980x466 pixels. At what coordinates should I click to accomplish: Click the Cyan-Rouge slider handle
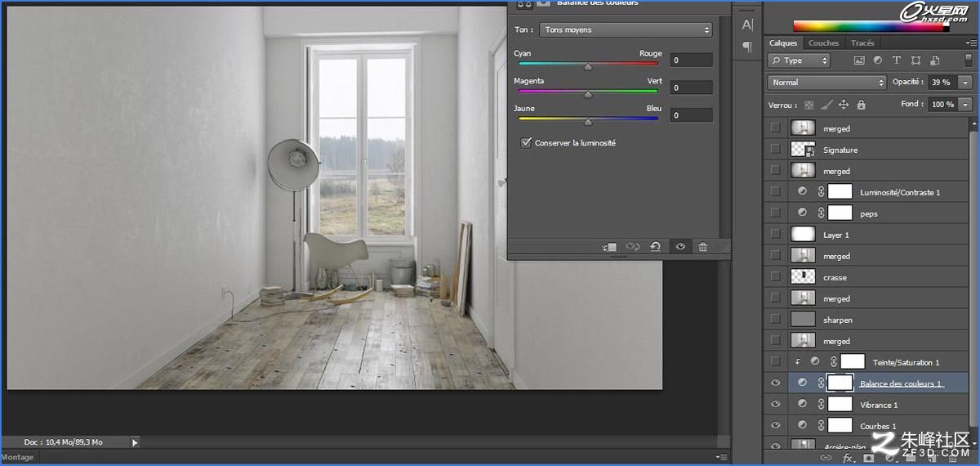pyautogui.click(x=588, y=67)
